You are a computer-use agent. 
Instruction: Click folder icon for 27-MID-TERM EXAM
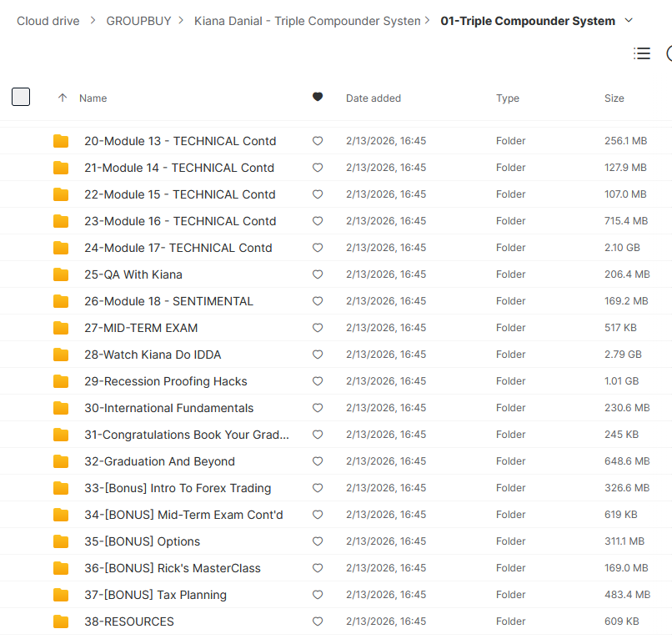pyautogui.click(x=61, y=328)
